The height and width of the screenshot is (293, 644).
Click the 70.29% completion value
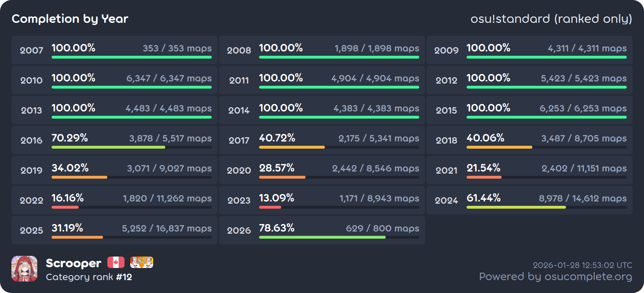click(x=70, y=138)
